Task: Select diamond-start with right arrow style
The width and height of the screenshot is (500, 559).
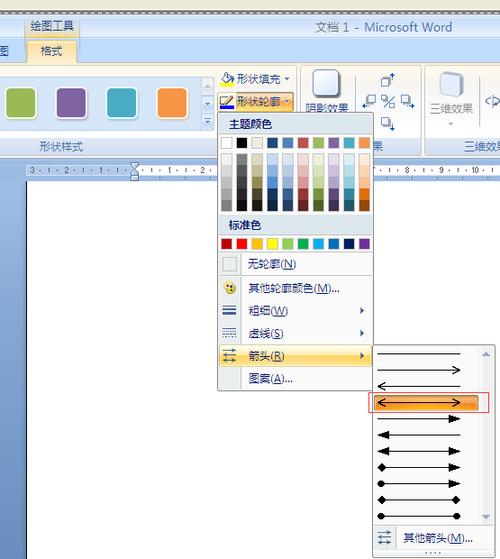Action: coord(419,467)
